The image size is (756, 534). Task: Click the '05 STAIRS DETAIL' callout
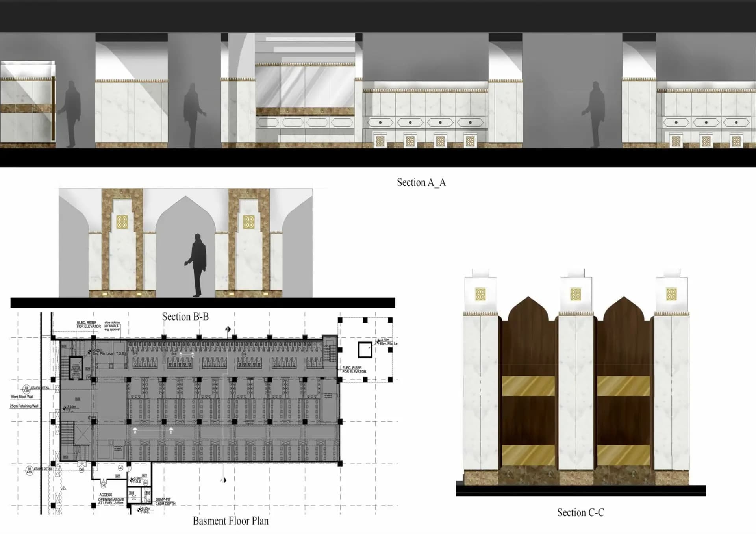[x=39, y=470]
